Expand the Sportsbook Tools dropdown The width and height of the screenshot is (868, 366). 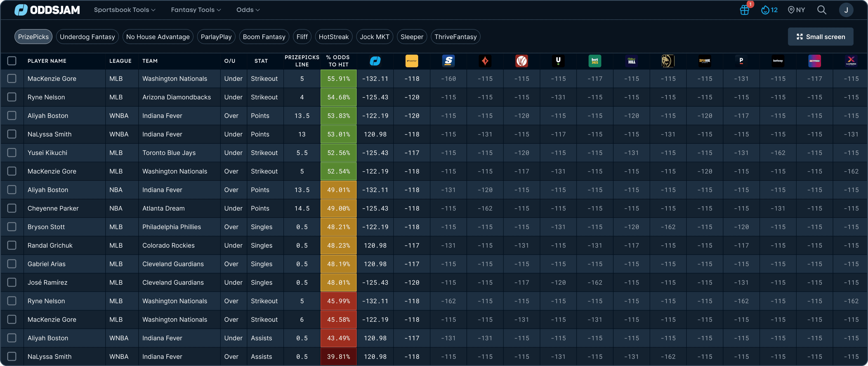click(x=124, y=10)
